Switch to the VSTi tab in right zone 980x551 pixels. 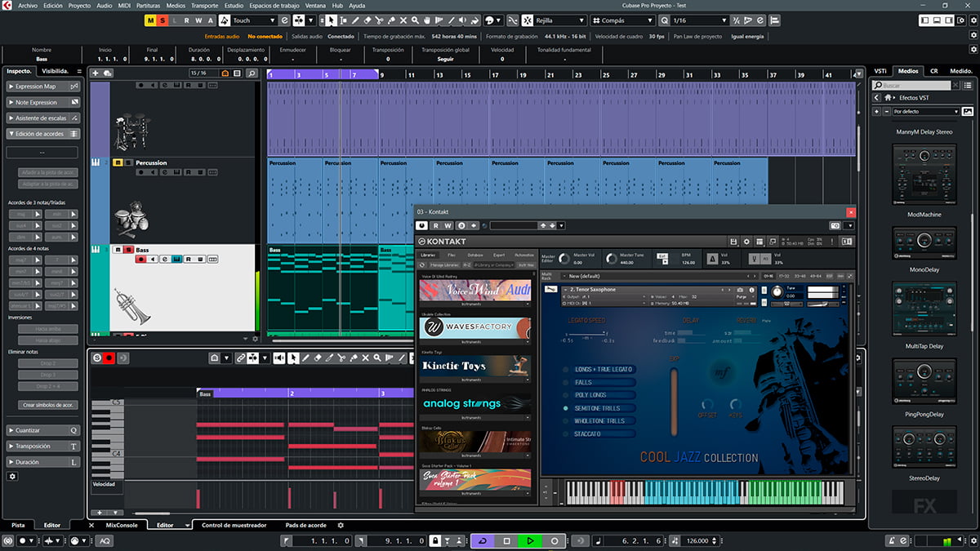tap(880, 71)
